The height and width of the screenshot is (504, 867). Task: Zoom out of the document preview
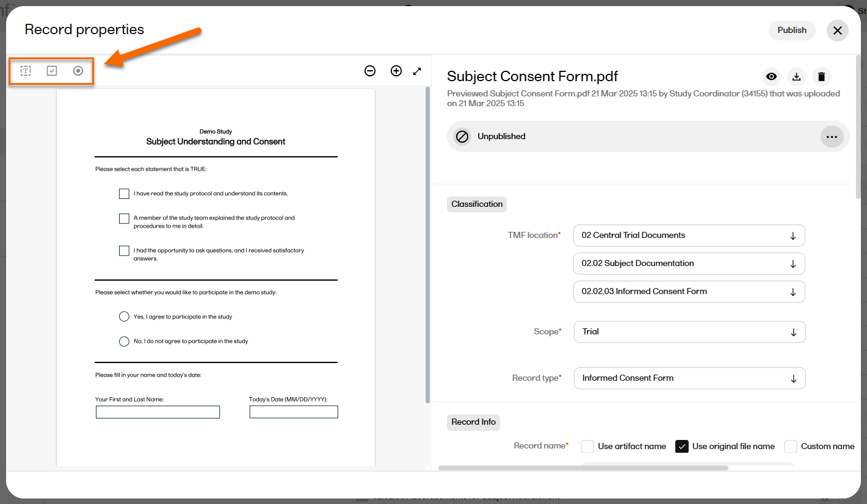point(370,71)
